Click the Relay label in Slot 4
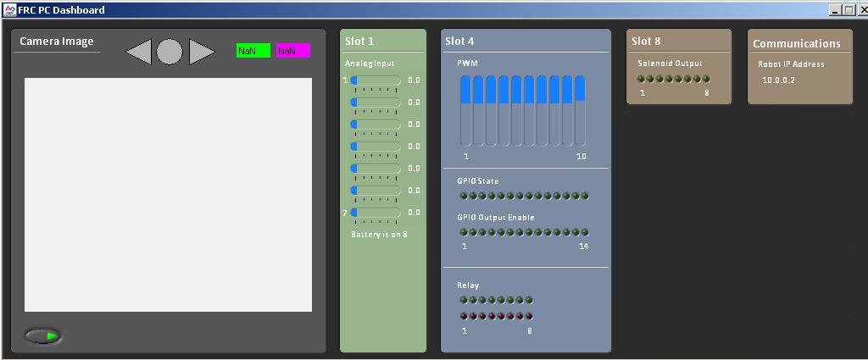868x360 pixels. pyautogui.click(x=468, y=285)
